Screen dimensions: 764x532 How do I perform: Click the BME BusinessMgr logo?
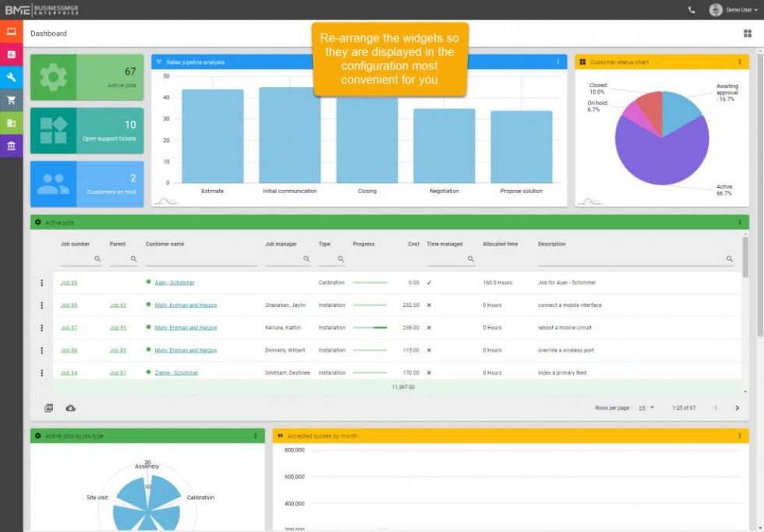tap(42, 9)
